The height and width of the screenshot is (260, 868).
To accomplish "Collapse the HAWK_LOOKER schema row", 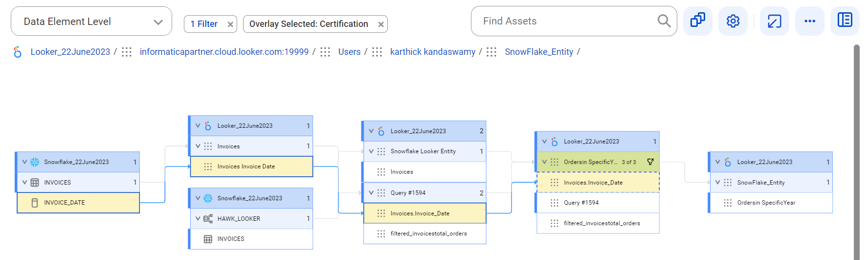I will (x=198, y=219).
